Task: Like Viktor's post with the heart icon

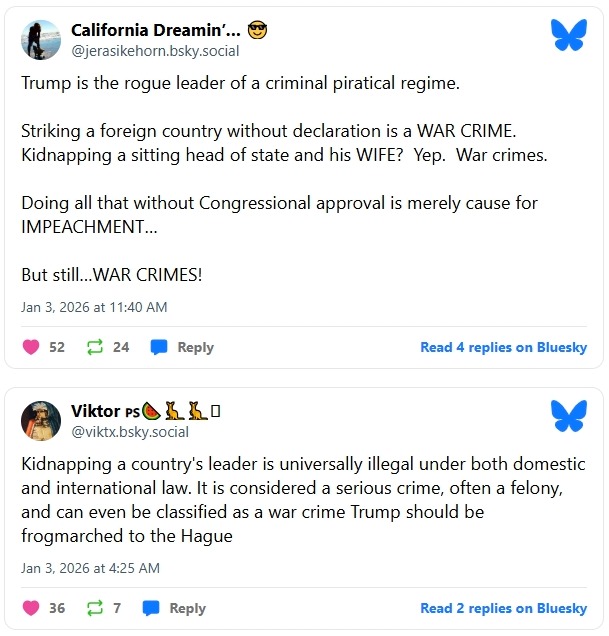Action: (x=31, y=608)
